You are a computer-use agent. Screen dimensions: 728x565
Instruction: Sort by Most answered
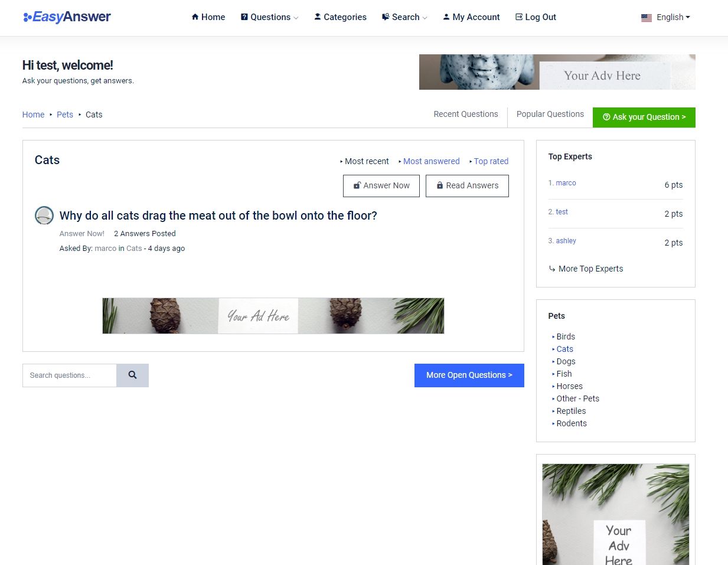click(x=431, y=161)
